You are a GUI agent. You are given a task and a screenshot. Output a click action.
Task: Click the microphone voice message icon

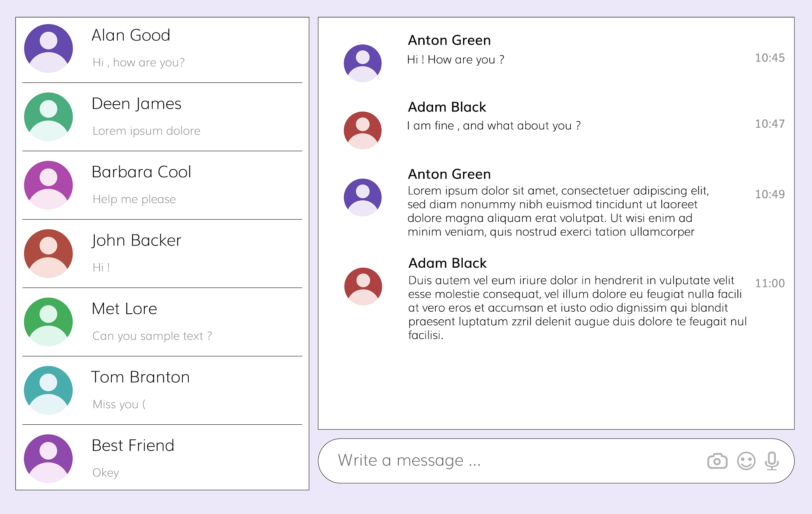(772, 461)
